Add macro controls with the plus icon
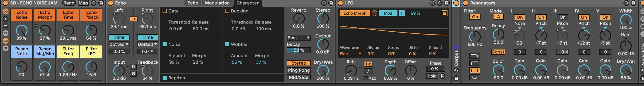 pyautogui.click(x=6, y=19)
